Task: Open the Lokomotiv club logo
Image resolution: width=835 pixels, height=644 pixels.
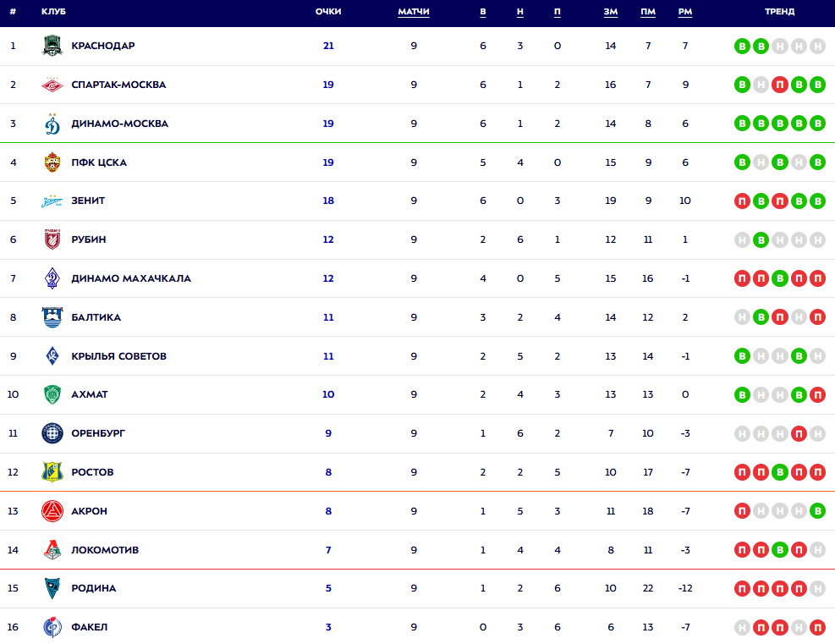Action: click(x=52, y=550)
